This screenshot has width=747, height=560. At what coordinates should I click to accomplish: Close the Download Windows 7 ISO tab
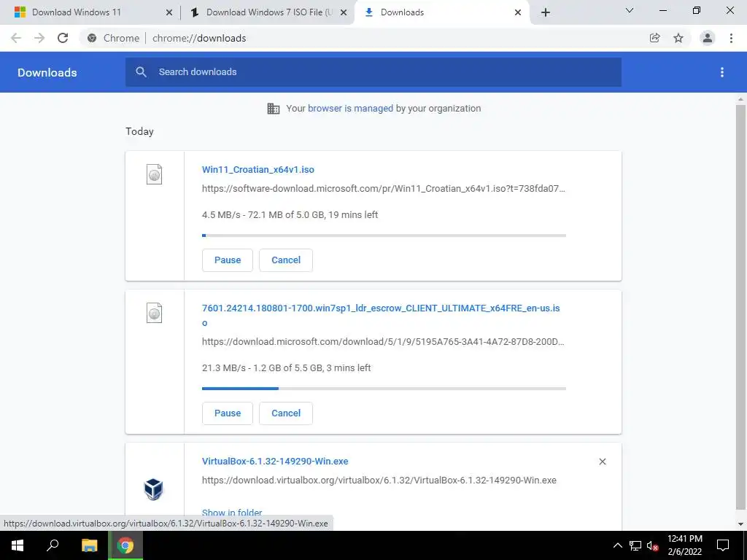tap(344, 12)
